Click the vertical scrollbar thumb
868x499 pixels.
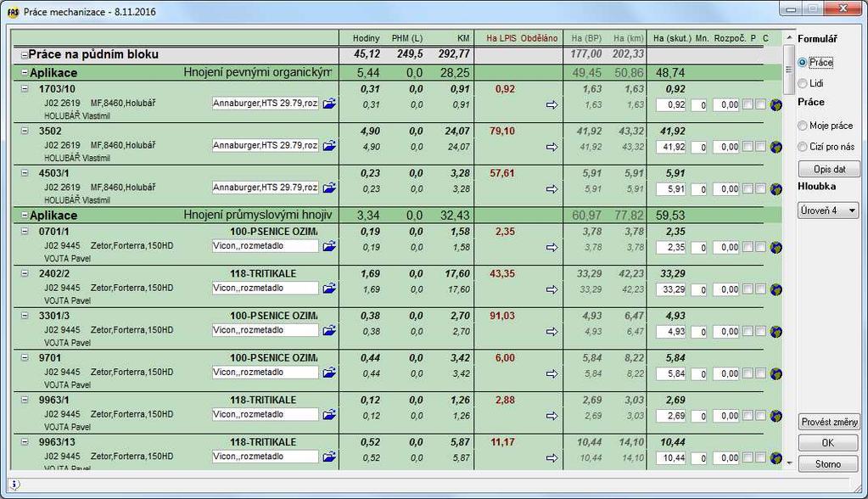789,70
